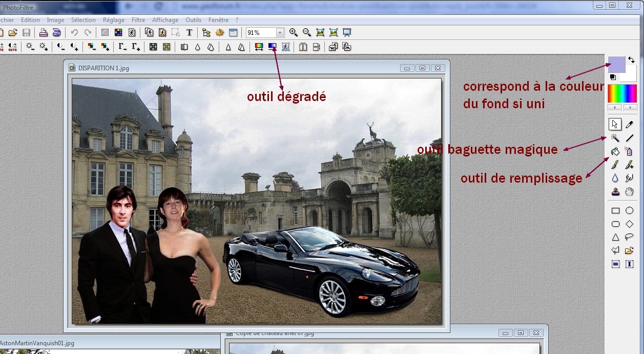This screenshot has height=354, width=644.
Task: Select the paint bucket Fill tool
Action: tap(615, 151)
